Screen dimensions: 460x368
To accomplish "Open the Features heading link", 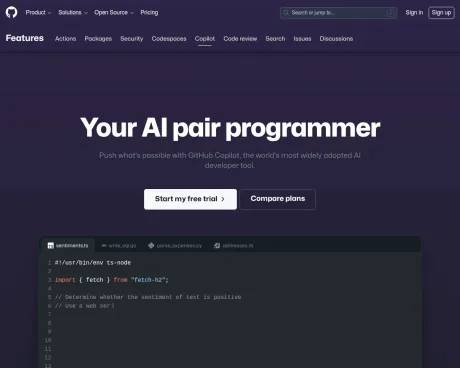I will [x=25, y=38].
